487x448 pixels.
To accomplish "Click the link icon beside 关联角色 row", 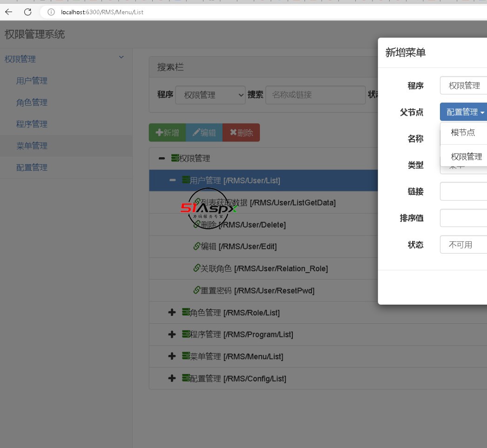I will click(x=196, y=268).
